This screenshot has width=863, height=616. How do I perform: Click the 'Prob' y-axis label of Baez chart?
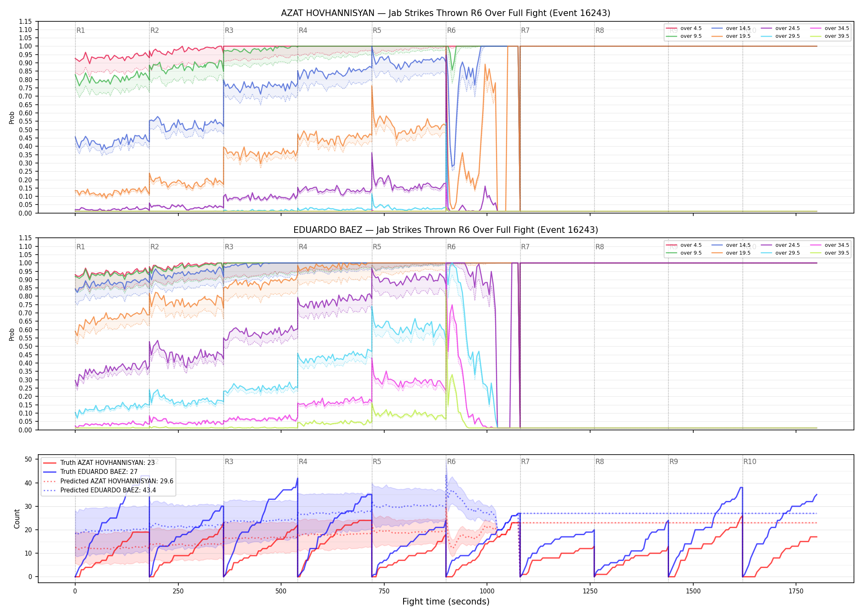(12, 334)
